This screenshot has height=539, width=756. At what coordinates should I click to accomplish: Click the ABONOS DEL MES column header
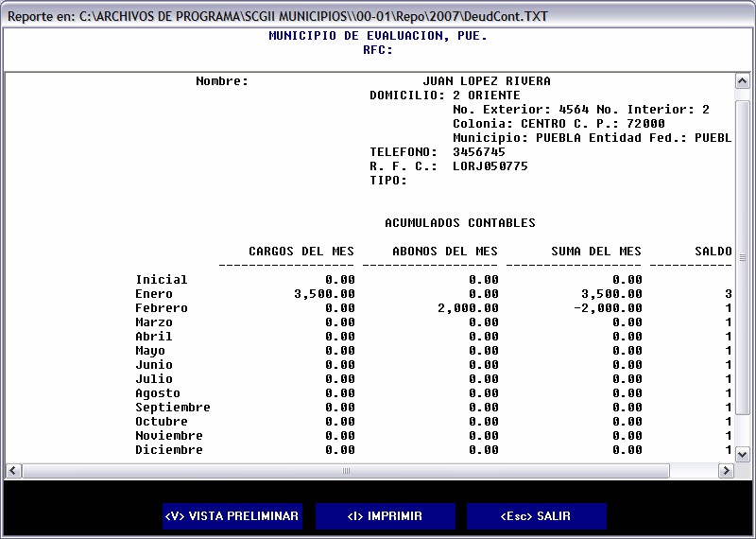tap(445, 252)
